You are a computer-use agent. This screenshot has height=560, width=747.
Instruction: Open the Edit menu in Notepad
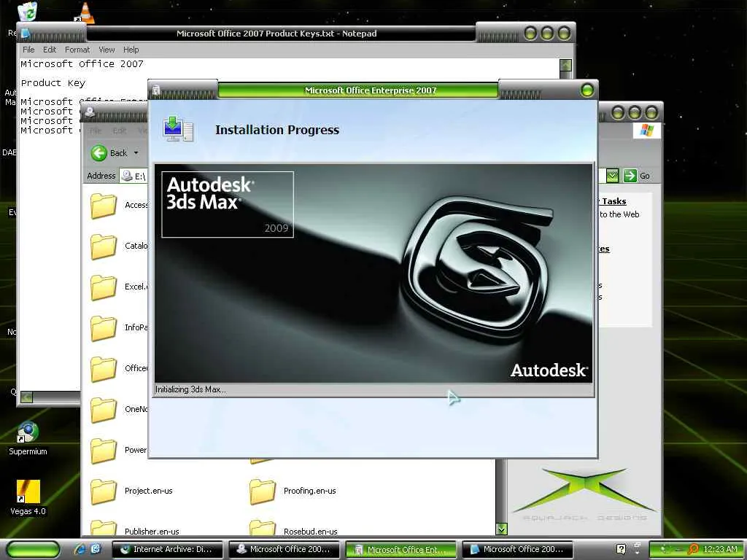[x=50, y=50]
